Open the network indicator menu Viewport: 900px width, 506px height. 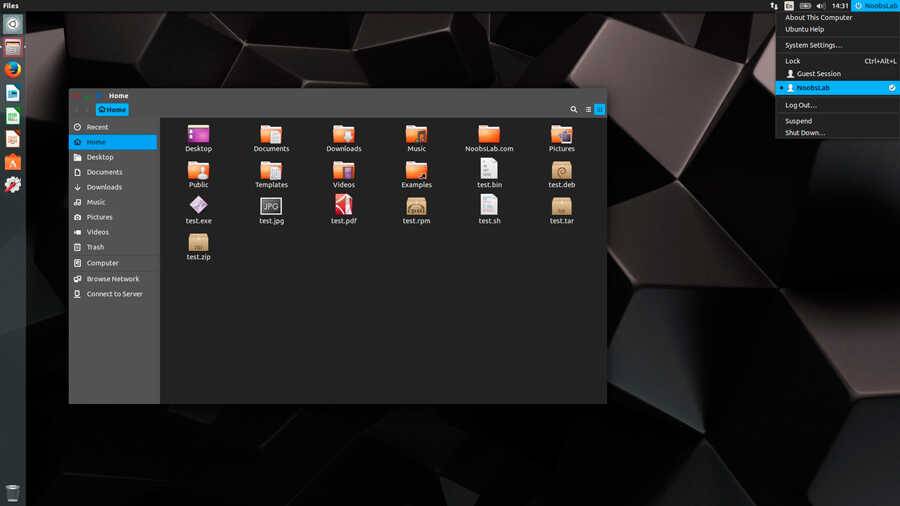[774, 6]
